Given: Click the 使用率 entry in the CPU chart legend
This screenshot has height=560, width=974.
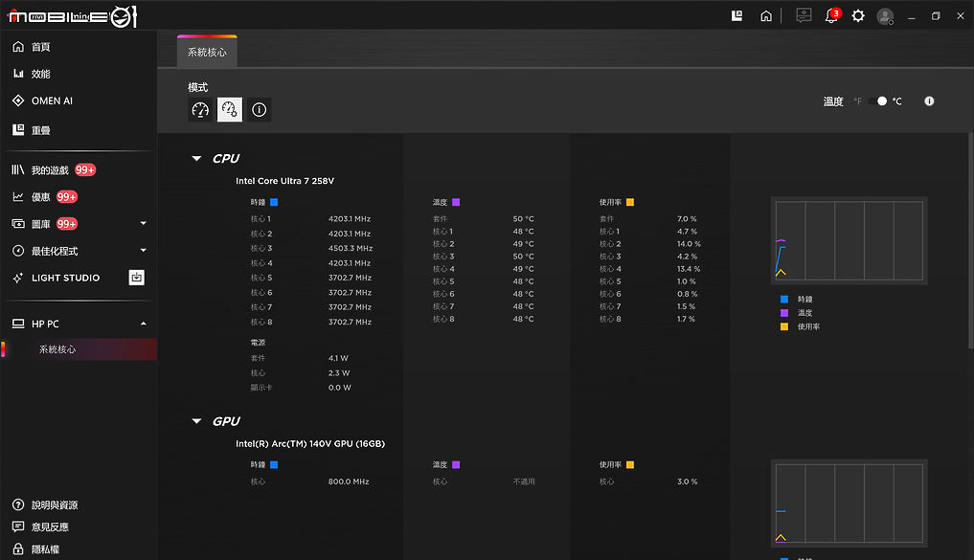Looking at the screenshot, I should click(x=800, y=326).
